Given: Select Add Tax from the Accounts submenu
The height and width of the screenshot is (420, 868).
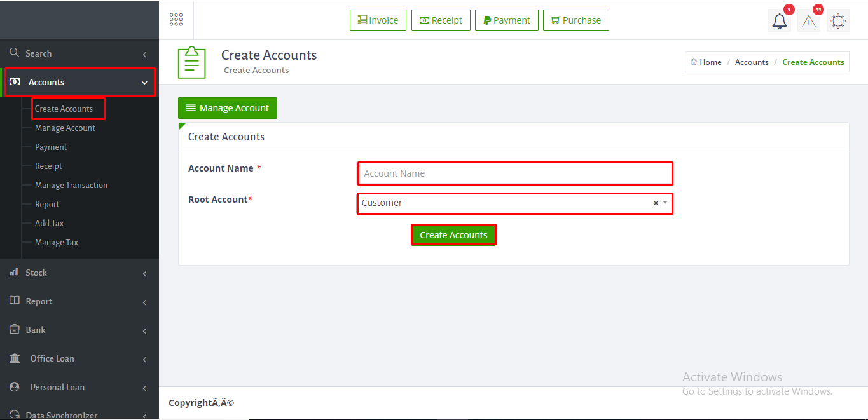Looking at the screenshot, I should coord(49,223).
